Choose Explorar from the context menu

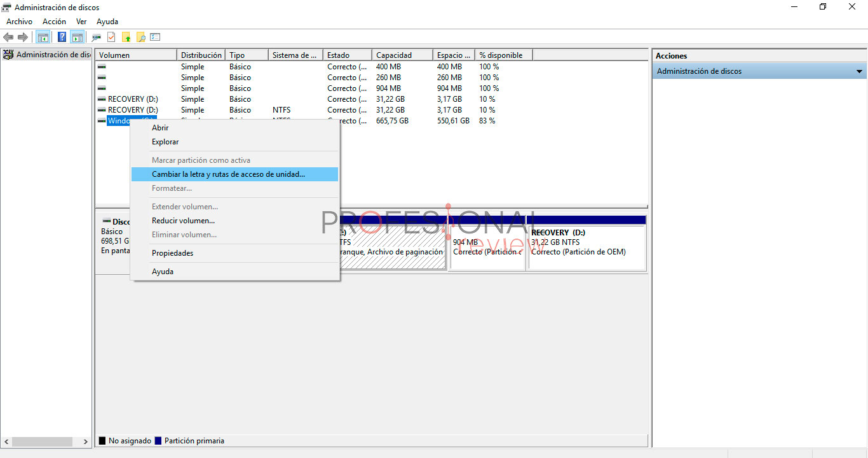coord(234,142)
